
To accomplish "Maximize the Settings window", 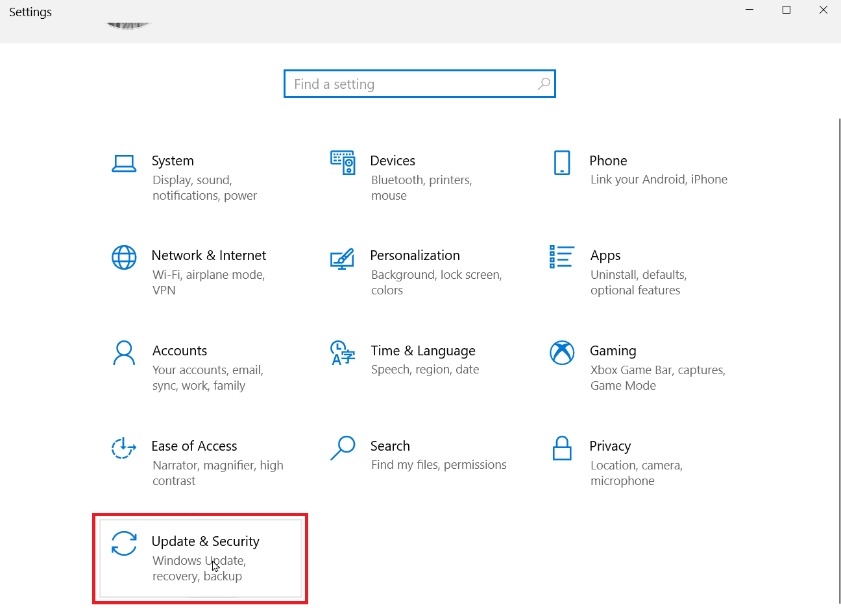I will [x=786, y=10].
